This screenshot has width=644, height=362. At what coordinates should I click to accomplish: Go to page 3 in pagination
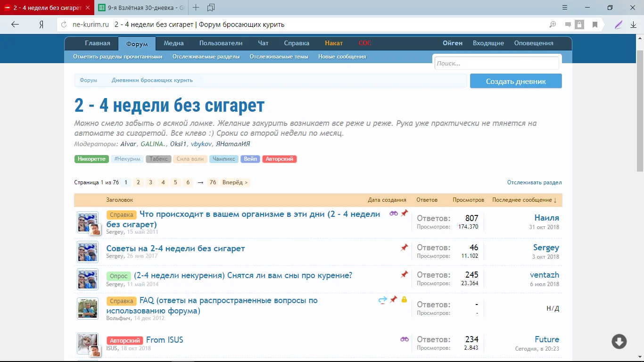click(150, 182)
